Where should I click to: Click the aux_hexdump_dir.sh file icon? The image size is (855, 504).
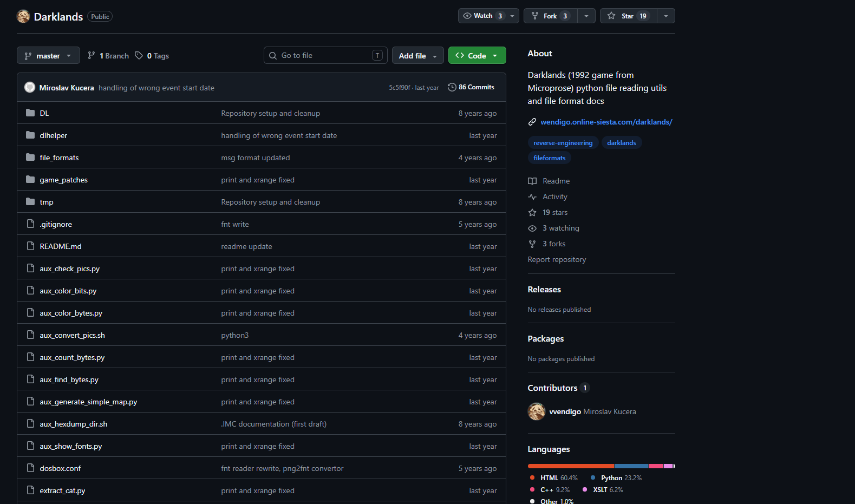pyautogui.click(x=30, y=423)
